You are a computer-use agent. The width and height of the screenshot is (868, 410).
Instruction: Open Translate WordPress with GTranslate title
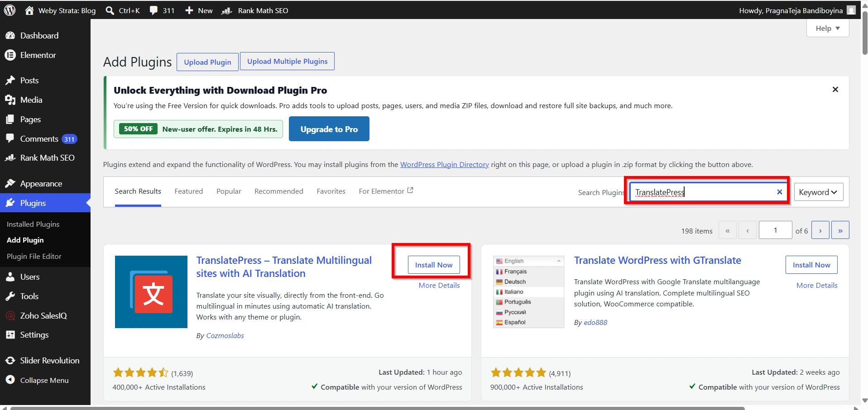657,261
